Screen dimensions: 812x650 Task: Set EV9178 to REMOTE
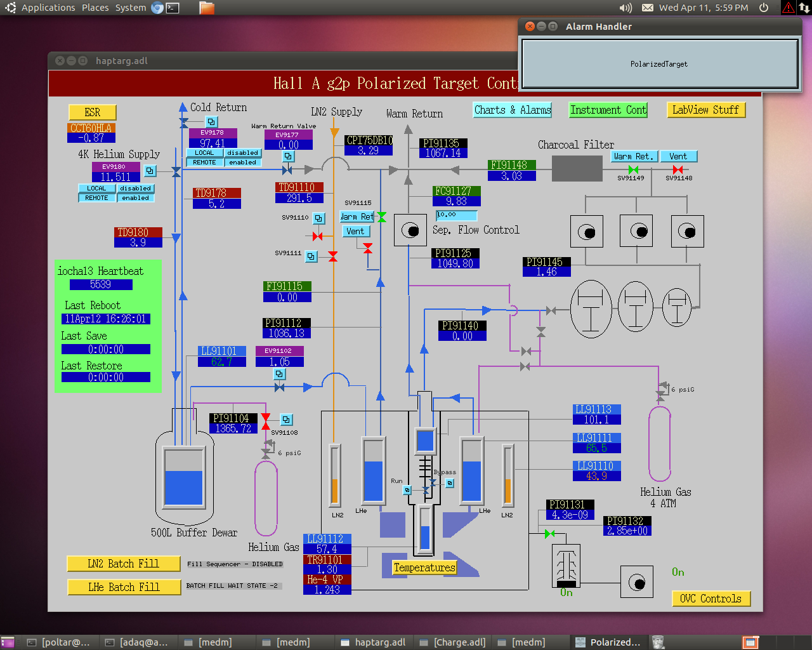tap(204, 162)
